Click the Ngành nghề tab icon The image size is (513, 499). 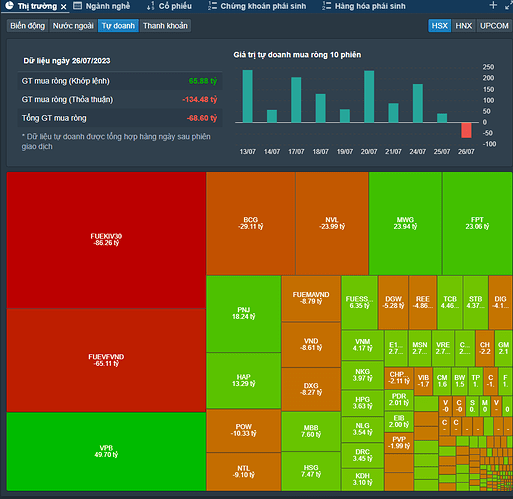click(77, 6)
